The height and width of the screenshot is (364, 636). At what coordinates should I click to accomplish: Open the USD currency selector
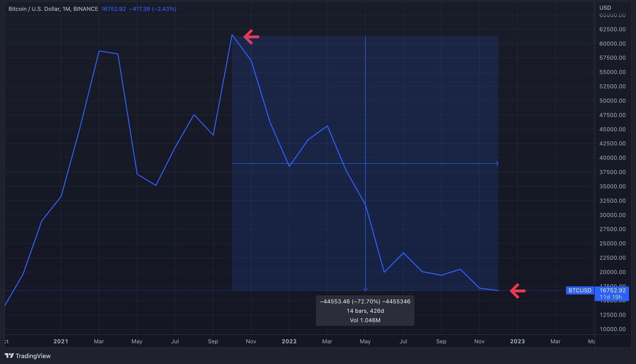click(605, 8)
